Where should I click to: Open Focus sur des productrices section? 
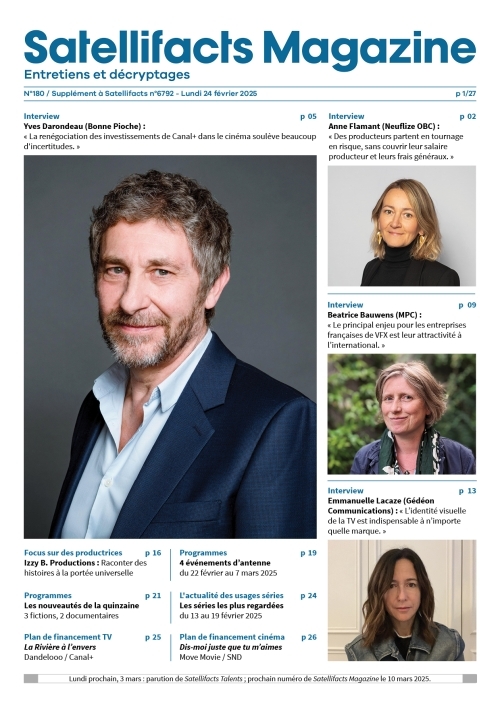(x=73, y=552)
